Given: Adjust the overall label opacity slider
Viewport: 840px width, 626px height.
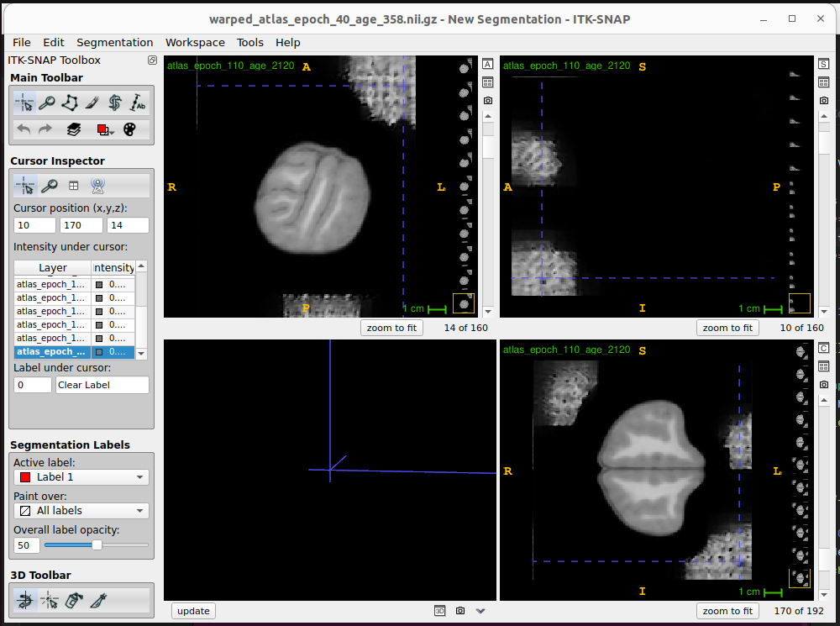Looking at the screenshot, I should coord(97,545).
